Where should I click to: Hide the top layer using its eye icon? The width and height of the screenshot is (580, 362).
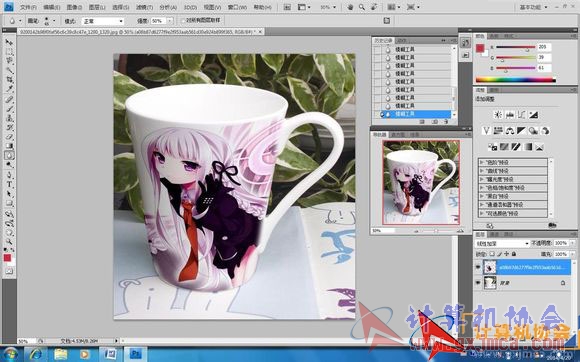pyautogui.click(x=478, y=267)
